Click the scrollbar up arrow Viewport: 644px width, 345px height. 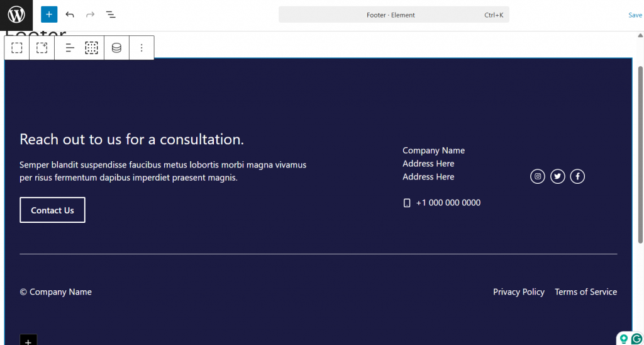tap(640, 35)
